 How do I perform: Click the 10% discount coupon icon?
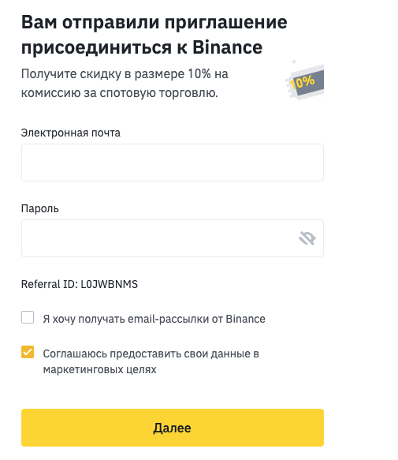(305, 80)
